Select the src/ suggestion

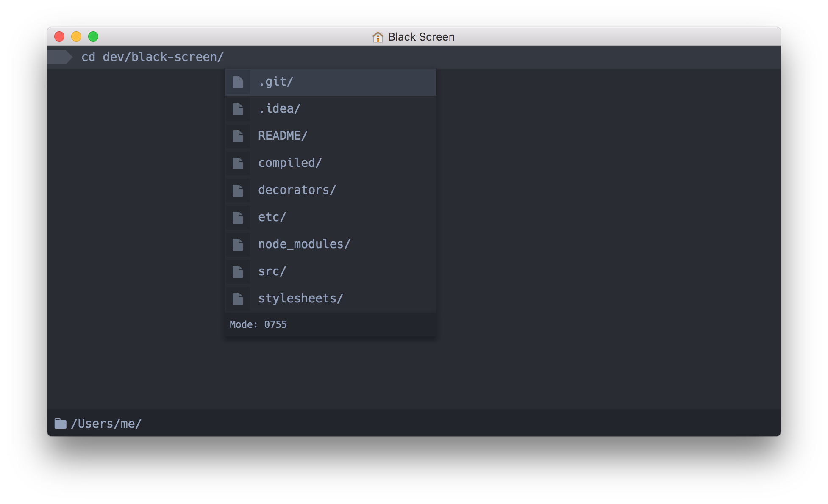(272, 271)
